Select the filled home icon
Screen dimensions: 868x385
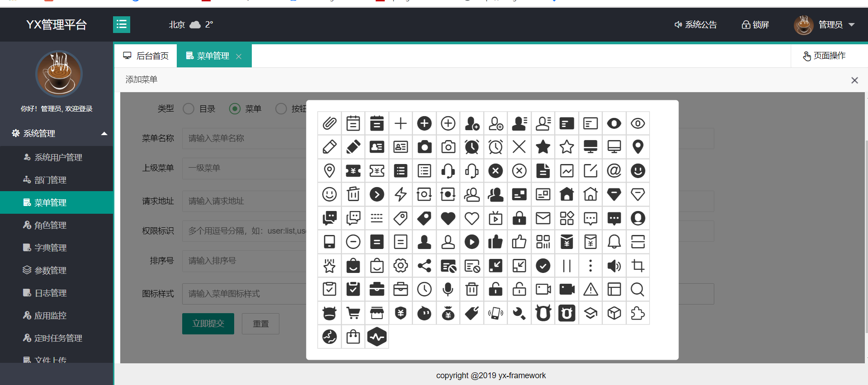(x=566, y=194)
